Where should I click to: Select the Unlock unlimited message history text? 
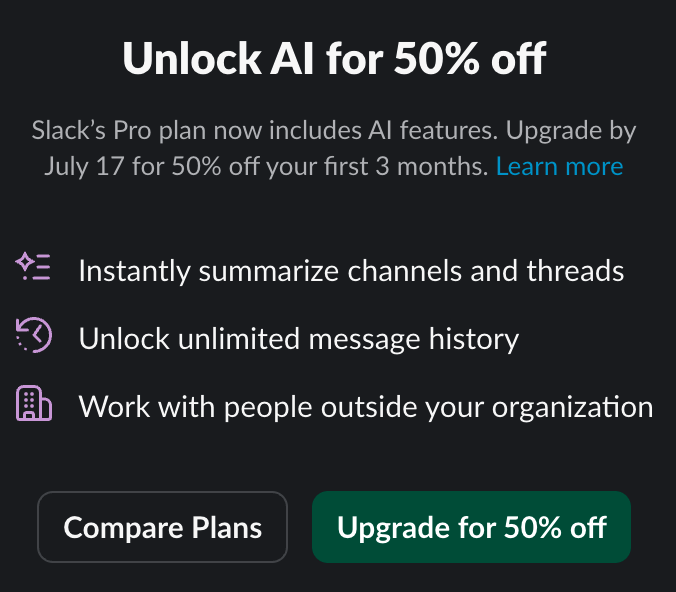coord(299,339)
